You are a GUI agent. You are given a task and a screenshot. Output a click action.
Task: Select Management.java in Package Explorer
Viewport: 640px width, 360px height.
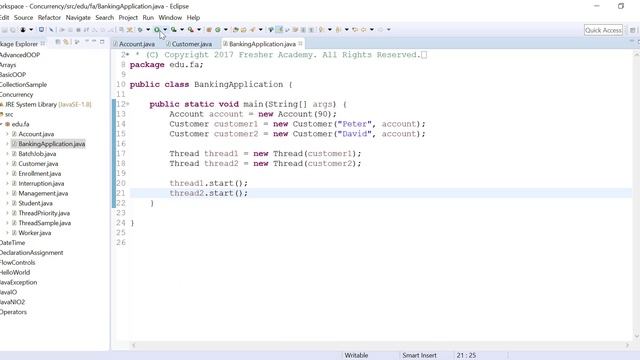(43, 193)
